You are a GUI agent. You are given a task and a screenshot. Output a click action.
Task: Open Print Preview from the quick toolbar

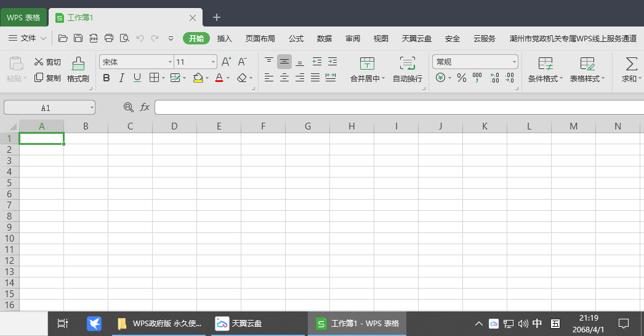[124, 38]
